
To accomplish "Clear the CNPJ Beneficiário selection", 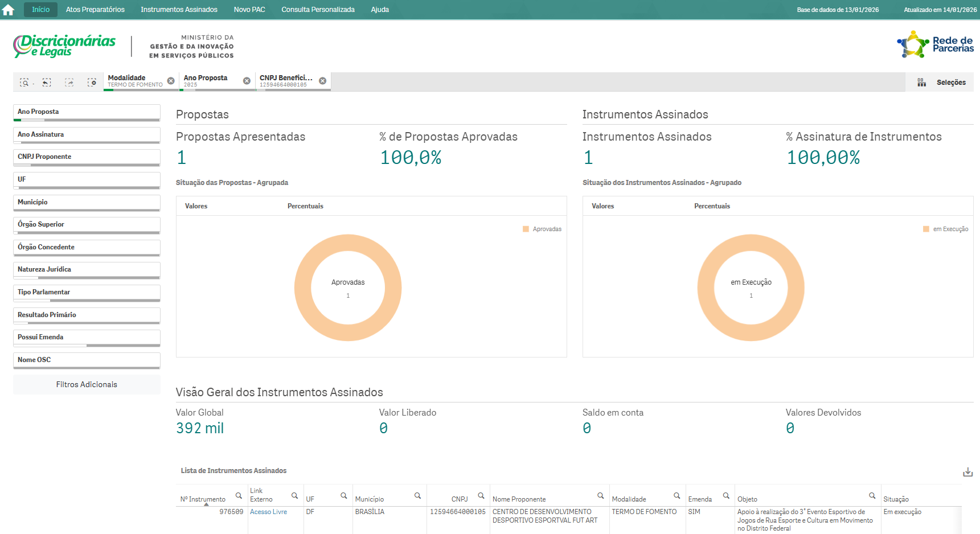I will coord(323,81).
